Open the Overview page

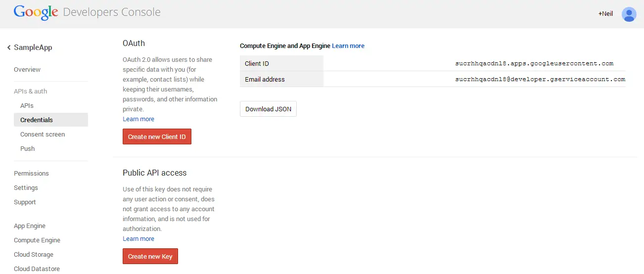(x=27, y=70)
